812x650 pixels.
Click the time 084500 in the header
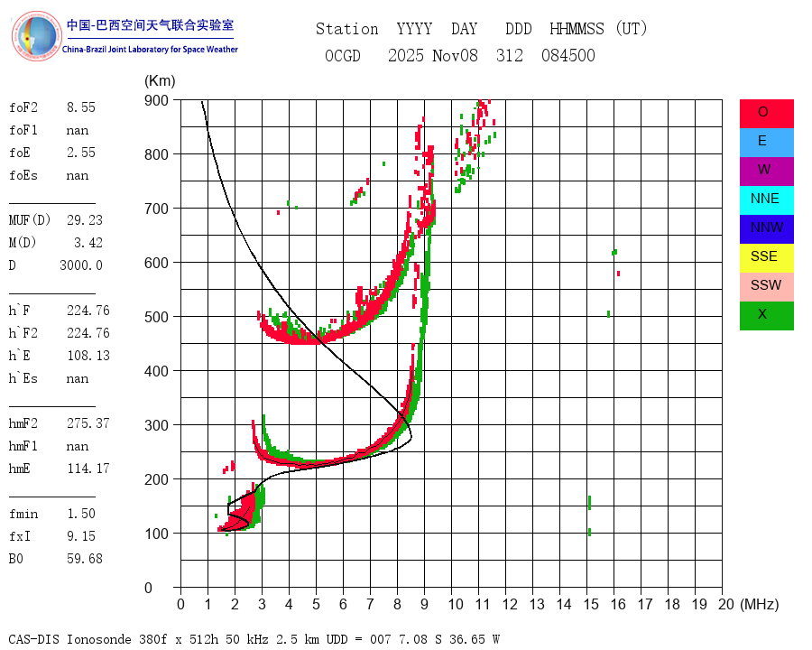[x=568, y=55]
